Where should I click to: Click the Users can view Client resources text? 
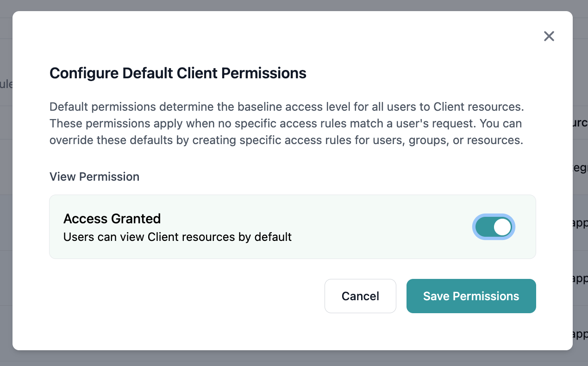click(177, 237)
